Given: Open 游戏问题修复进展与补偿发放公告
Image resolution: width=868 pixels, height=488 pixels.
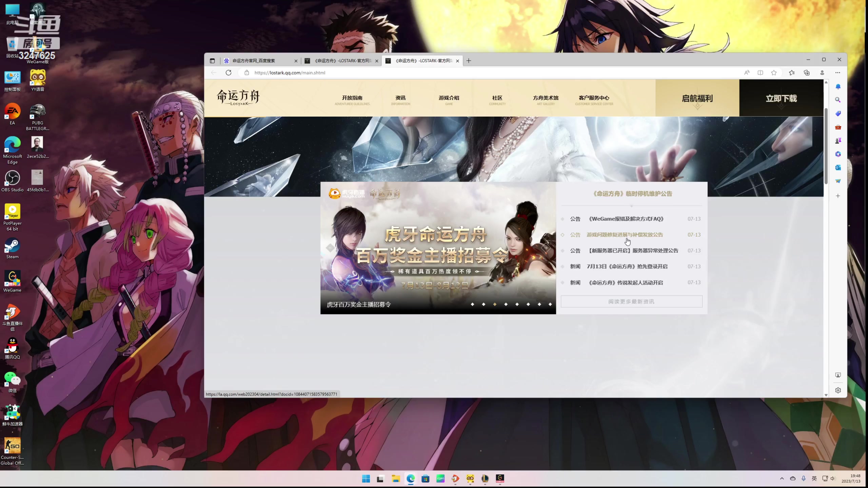Looking at the screenshot, I should click(625, 235).
